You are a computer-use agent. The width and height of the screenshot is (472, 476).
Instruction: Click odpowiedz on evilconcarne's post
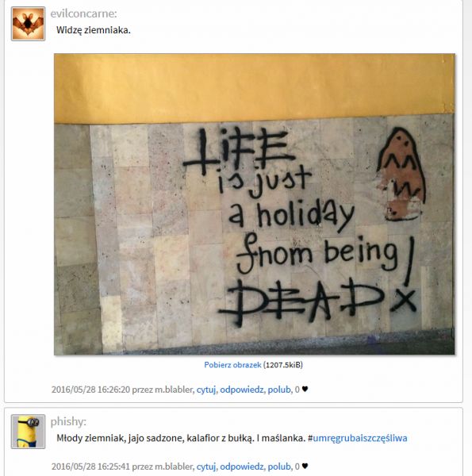pyautogui.click(x=242, y=390)
